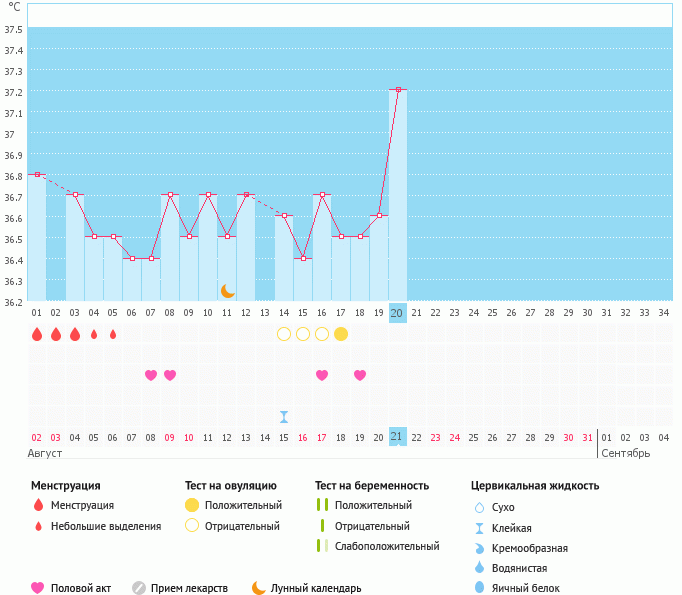Image resolution: width=682 pixels, height=595 pixels.
Task: Click the 36.8 temperature point on day 01
Action: click(x=37, y=175)
